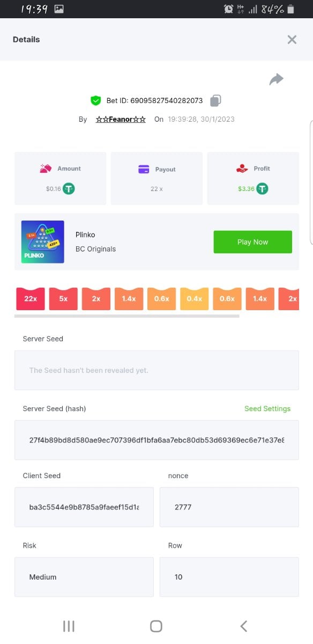313x644 pixels.
Task: Click the nonce field showing 2777
Action: click(229, 507)
